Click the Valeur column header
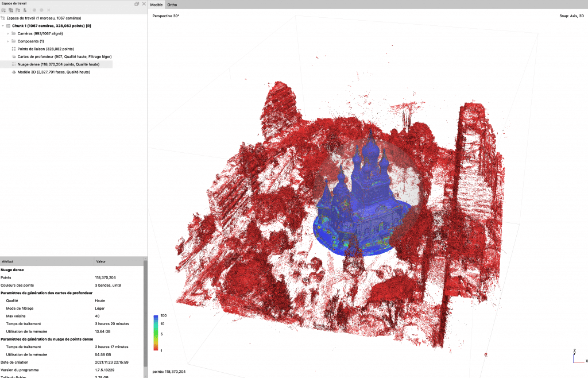 click(x=118, y=261)
